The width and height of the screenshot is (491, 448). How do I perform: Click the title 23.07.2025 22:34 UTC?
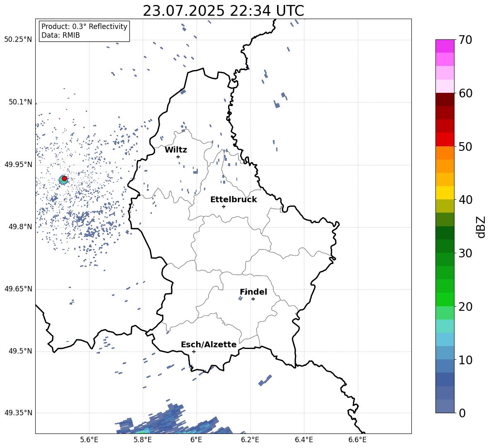tap(224, 11)
